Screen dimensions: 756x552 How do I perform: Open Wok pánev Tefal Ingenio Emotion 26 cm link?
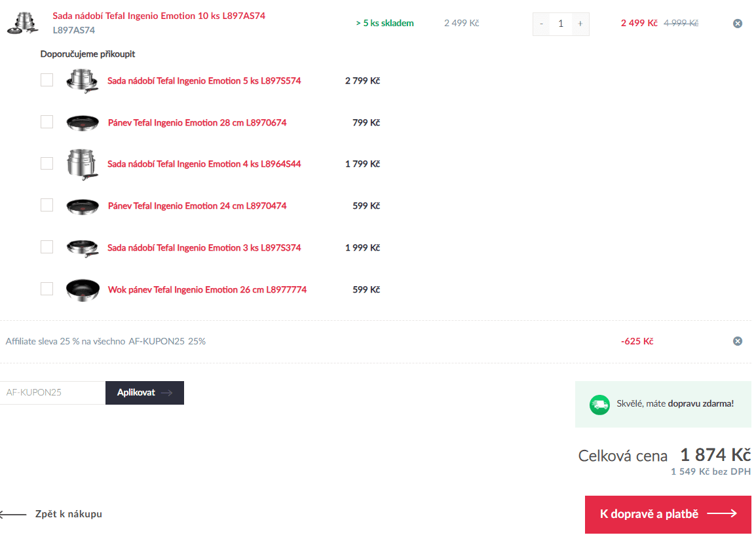point(207,289)
